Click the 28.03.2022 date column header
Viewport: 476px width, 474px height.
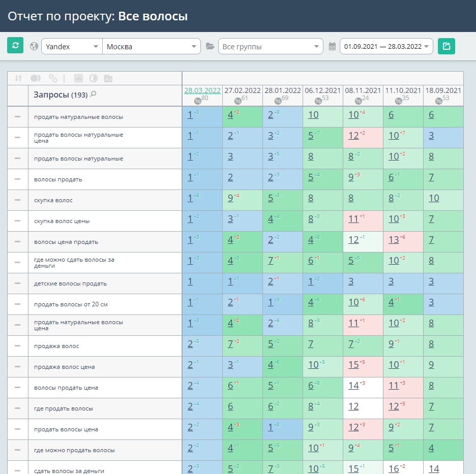coord(202,90)
